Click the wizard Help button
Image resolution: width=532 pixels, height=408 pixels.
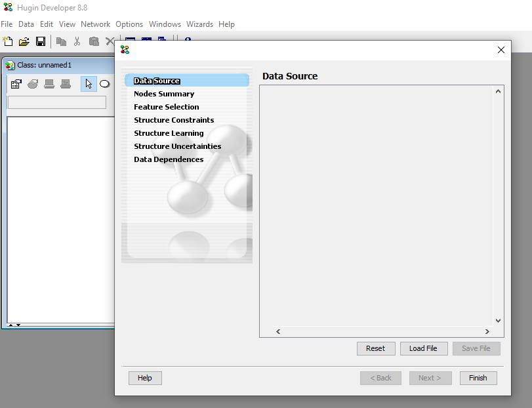click(145, 378)
